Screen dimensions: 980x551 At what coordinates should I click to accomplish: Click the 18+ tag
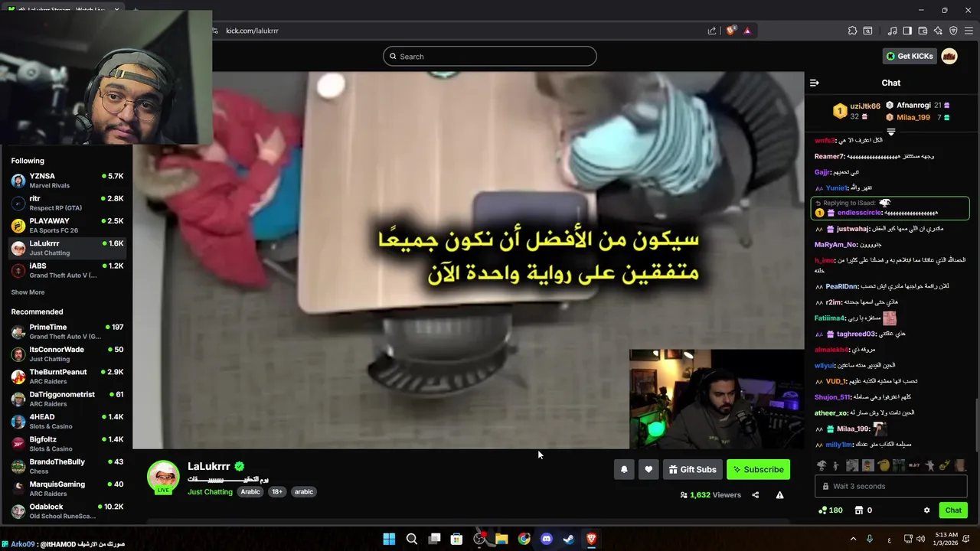[x=276, y=492]
